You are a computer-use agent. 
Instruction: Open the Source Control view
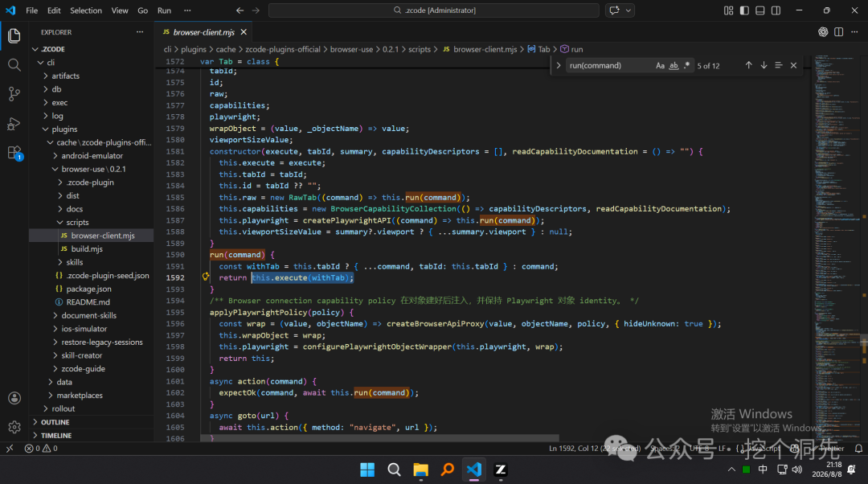point(14,94)
